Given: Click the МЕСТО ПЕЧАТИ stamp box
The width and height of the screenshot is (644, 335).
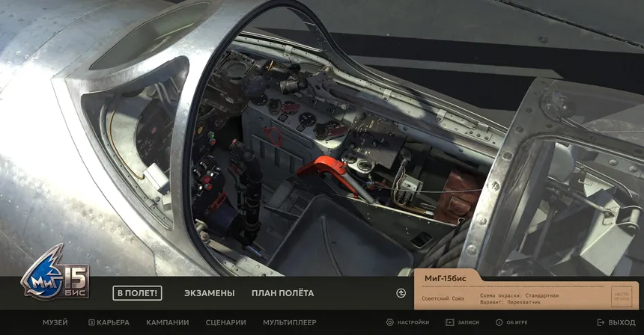Looking at the screenshot, I should click(621, 297).
